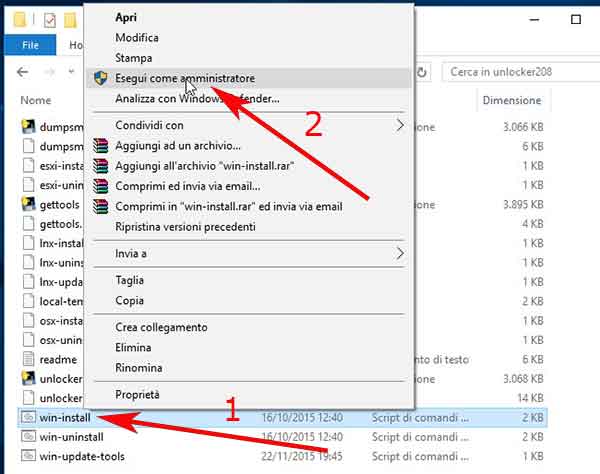Select the local-tem file icon

(29, 301)
